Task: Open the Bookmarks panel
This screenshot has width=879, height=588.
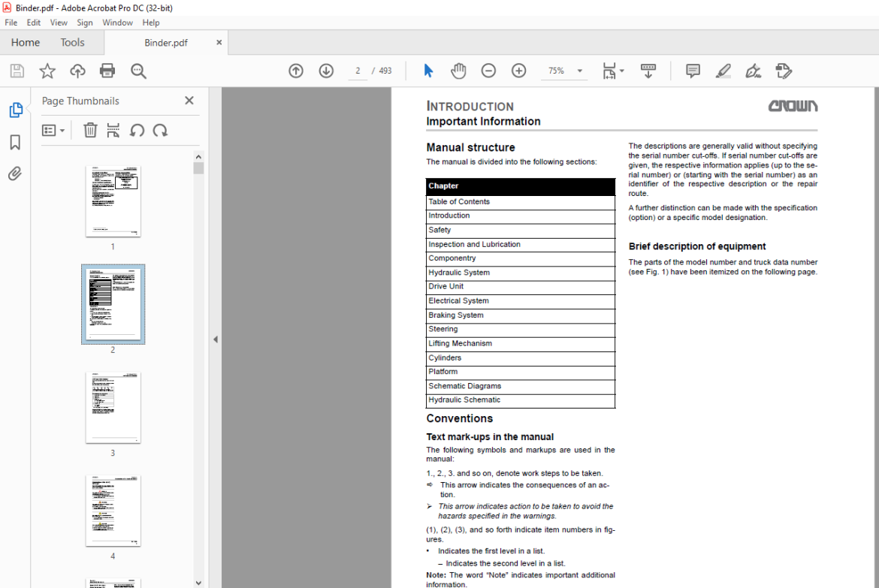Action: coord(15,143)
